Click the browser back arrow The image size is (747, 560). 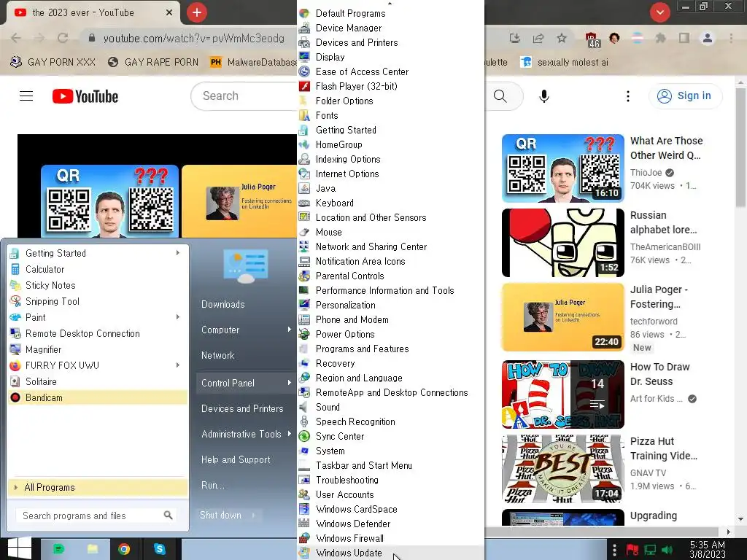tap(16, 38)
